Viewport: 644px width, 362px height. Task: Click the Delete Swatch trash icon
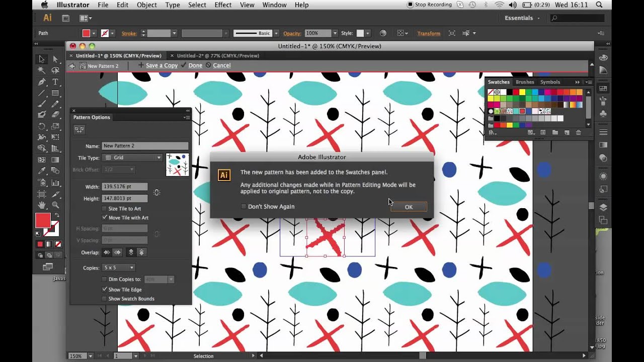pos(579,132)
